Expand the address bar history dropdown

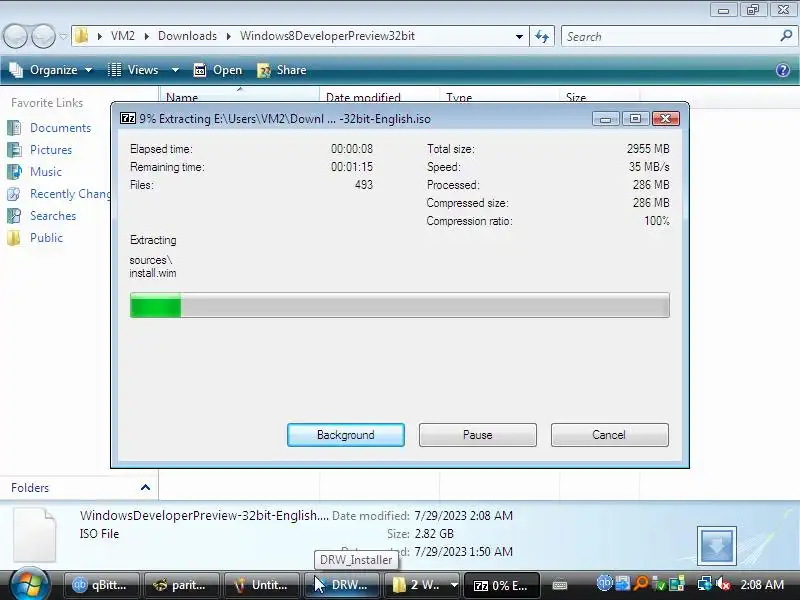coord(519,36)
